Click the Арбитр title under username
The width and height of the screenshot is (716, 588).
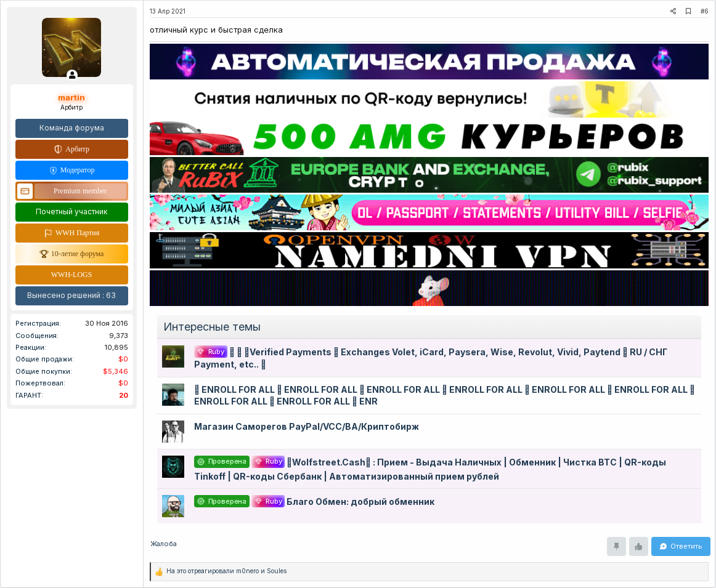[x=71, y=108]
